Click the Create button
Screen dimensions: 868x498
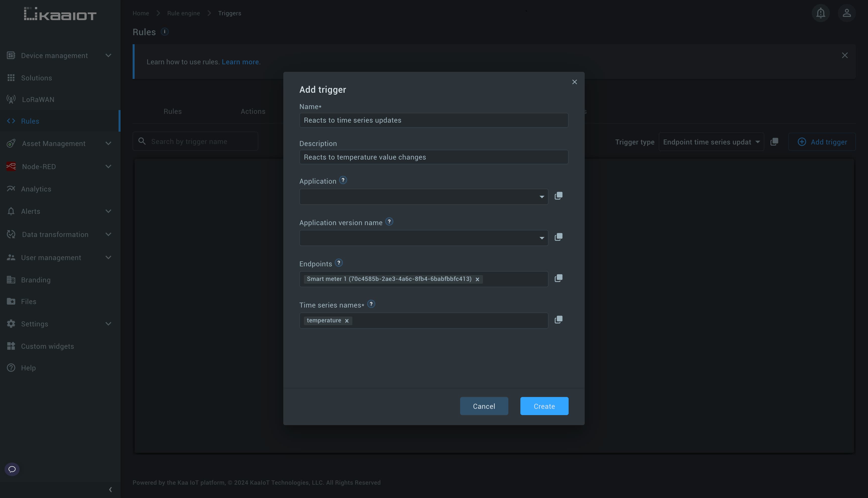coord(544,406)
